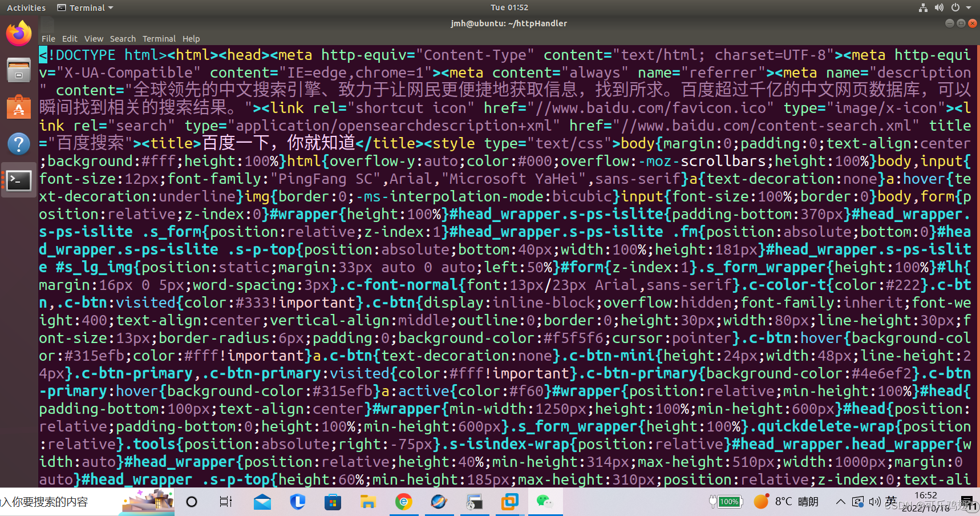This screenshot has height=516, width=980.
Task: Minimize the terminal window
Action: click(x=949, y=23)
